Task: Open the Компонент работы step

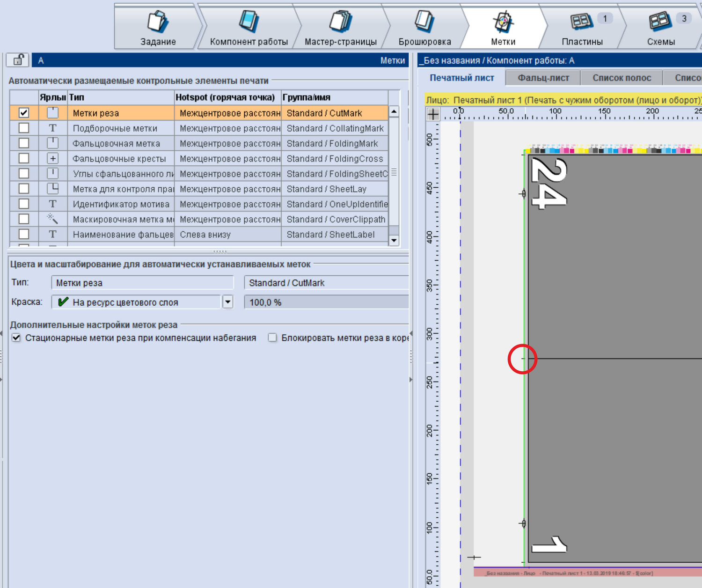Action: pos(249,27)
